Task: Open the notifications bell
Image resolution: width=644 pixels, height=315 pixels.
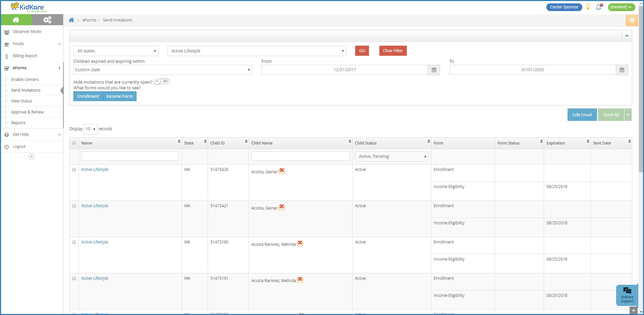Action: (599, 7)
